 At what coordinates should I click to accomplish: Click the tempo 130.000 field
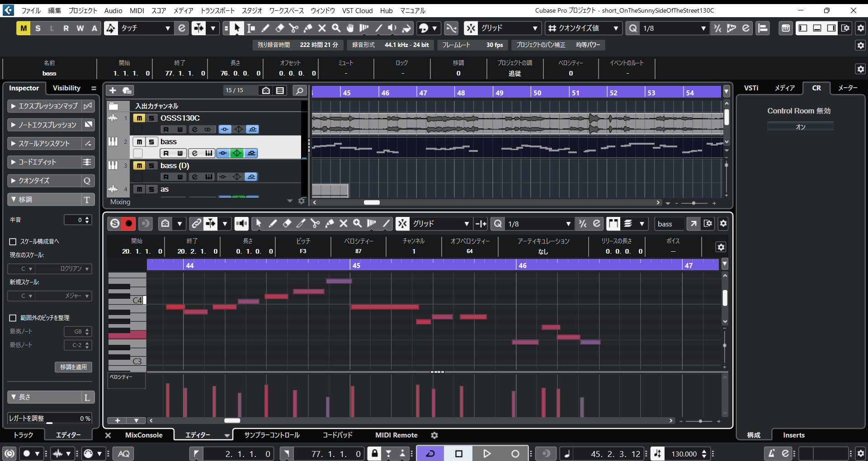(684, 454)
